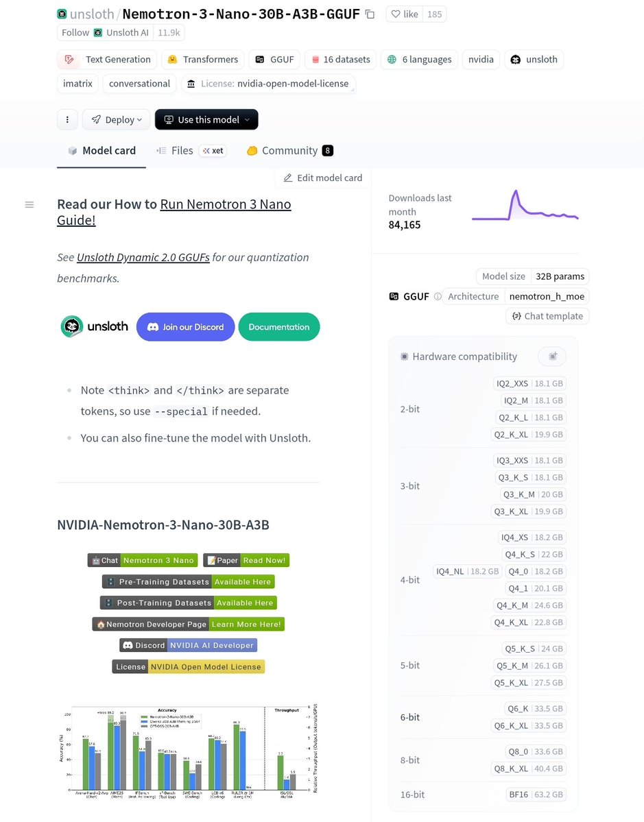
Task: Select the IQ4_XS 18.2 GB quantization
Action: click(x=532, y=537)
